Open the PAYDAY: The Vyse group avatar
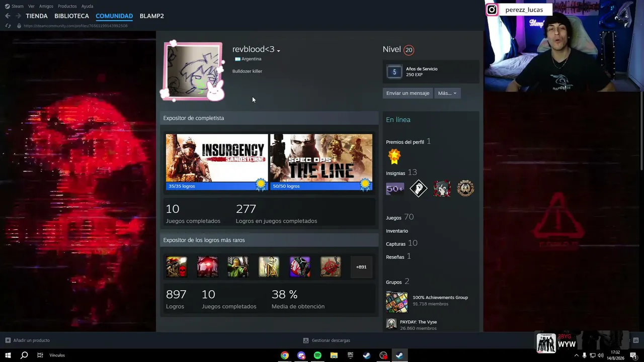Screen dimensions: 644x362 coord(391,324)
